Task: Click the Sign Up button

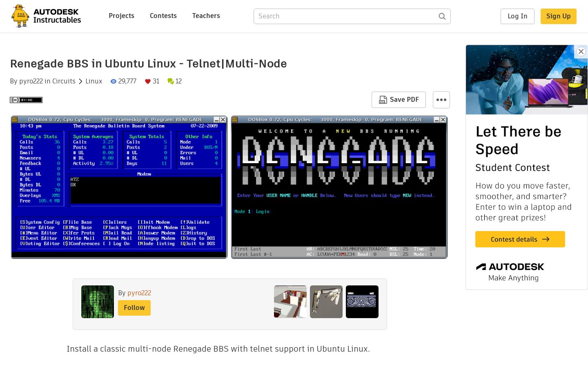Action: (x=559, y=16)
